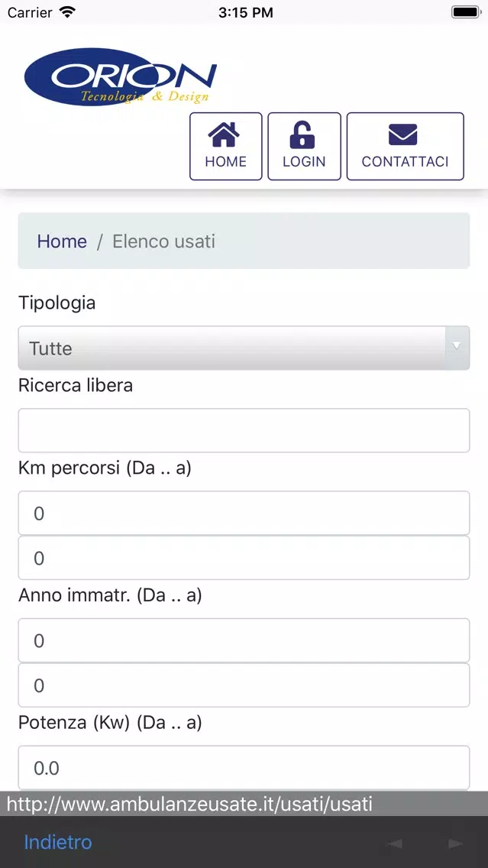Click the Anno immatr. starting year field
This screenshot has height=868, width=488.
(x=244, y=640)
